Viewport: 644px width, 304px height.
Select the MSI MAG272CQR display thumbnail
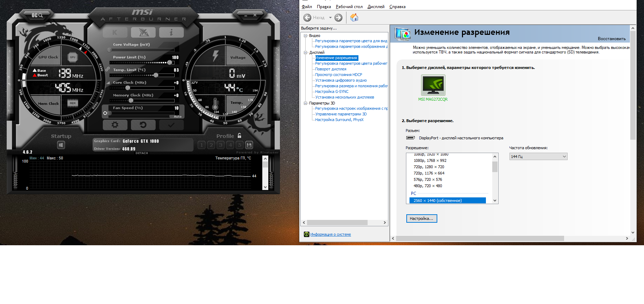433,85
